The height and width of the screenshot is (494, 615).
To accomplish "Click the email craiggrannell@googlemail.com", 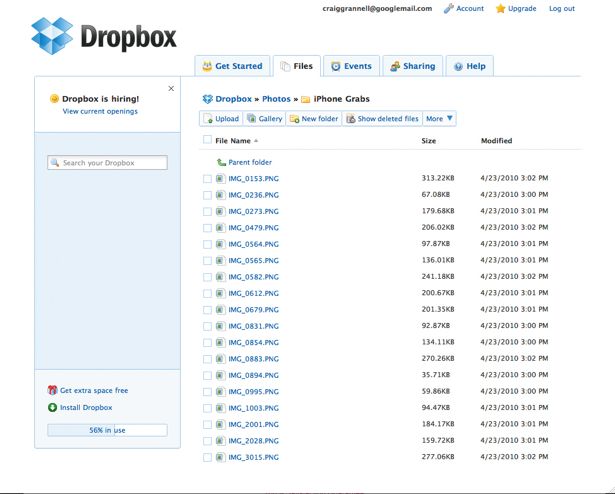I will [x=377, y=9].
